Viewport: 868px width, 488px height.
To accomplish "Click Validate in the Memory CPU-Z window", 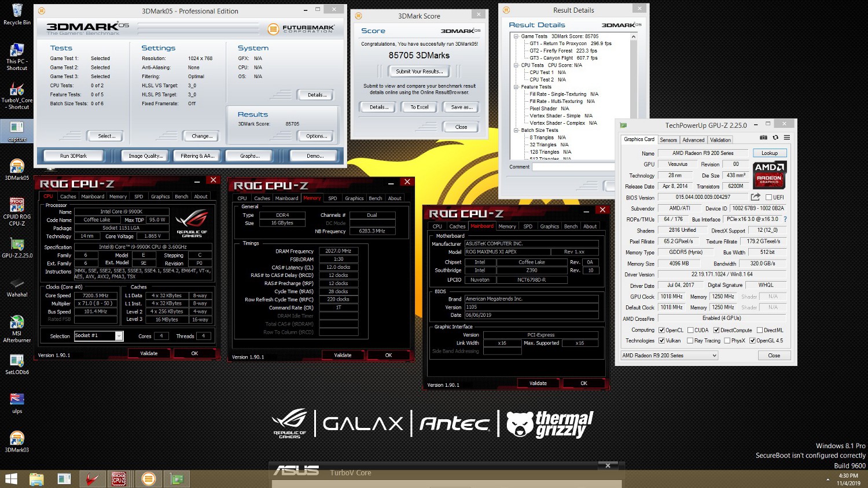I will click(x=343, y=355).
